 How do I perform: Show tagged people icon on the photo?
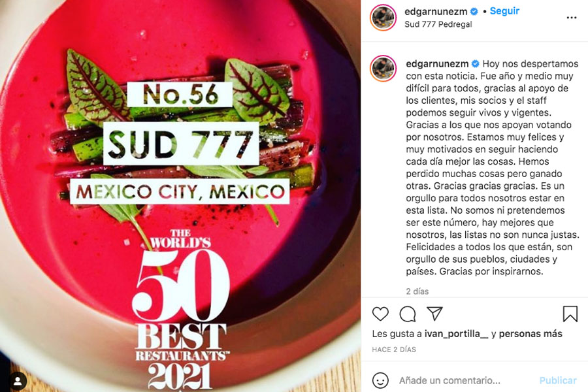18,382
